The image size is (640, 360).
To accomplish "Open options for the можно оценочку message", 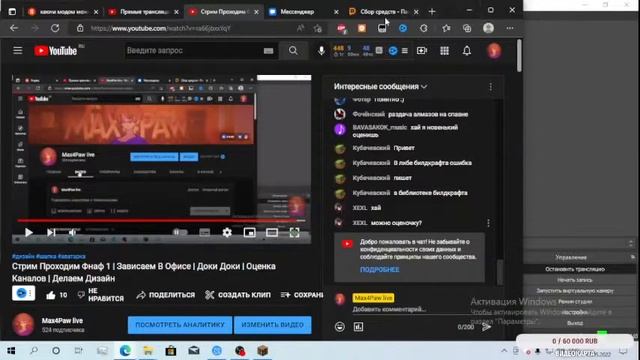I will coord(488,223).
